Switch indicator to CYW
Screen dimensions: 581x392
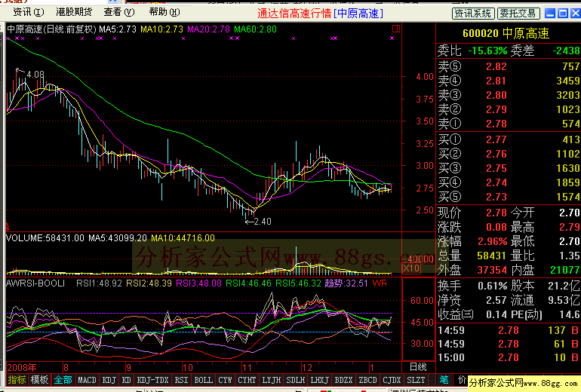click(x=225, y=380)
